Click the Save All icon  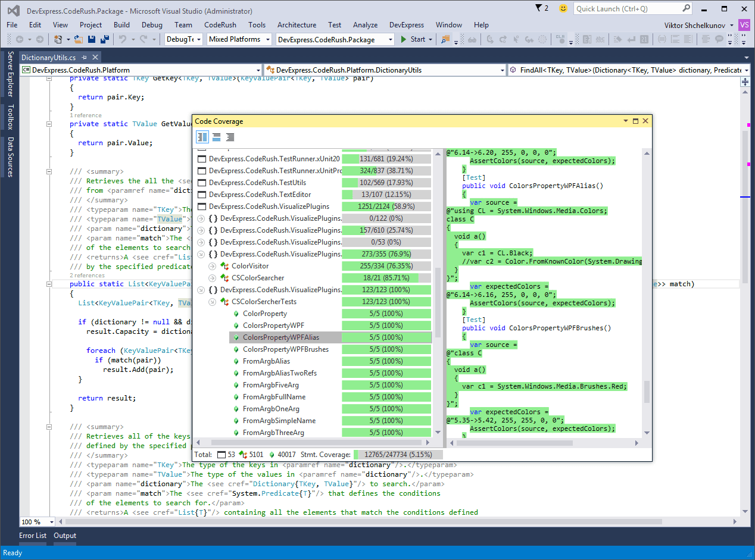pos(105,39)
